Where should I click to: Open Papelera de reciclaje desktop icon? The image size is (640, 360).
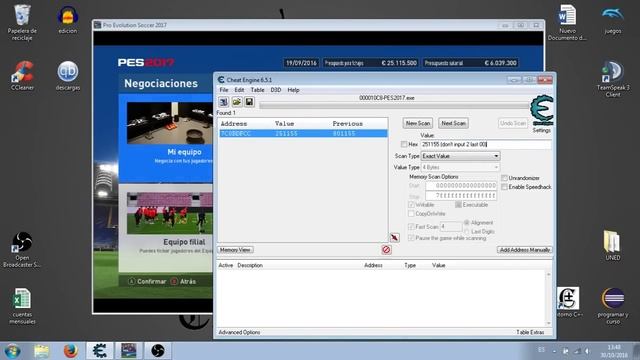click(x=22, y=22)
